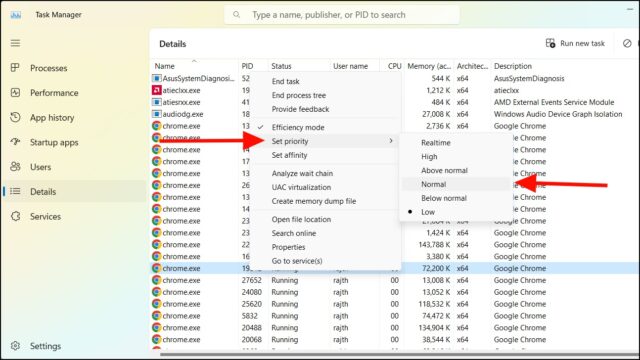Image resolution: width=640 pixels, height=360 pixels.
Task: Click Chrome icon of PID 5832 row
Action: [x=156, y=316]
